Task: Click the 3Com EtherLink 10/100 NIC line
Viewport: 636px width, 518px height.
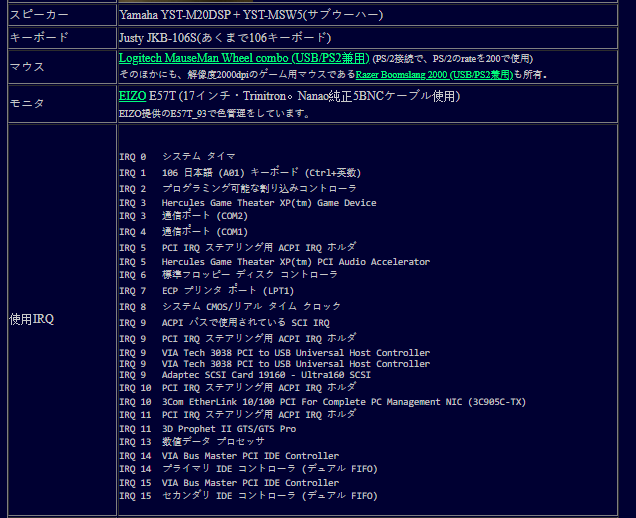Action: click(x=322, y=402)
